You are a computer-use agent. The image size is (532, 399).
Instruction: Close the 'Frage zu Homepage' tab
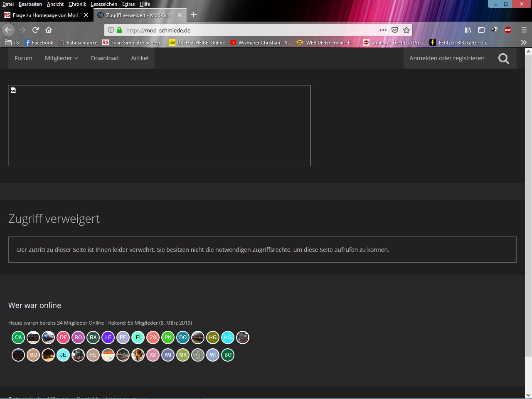coord(86,15)
